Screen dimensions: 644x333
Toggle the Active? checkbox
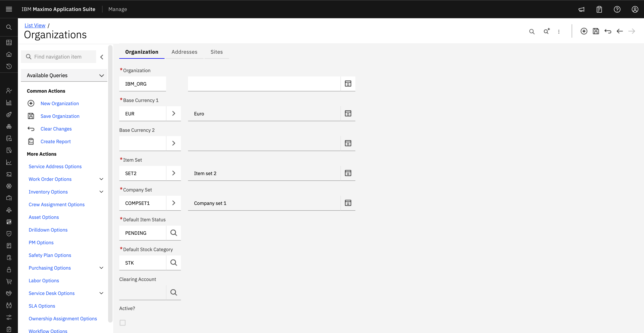pos(122,323)
